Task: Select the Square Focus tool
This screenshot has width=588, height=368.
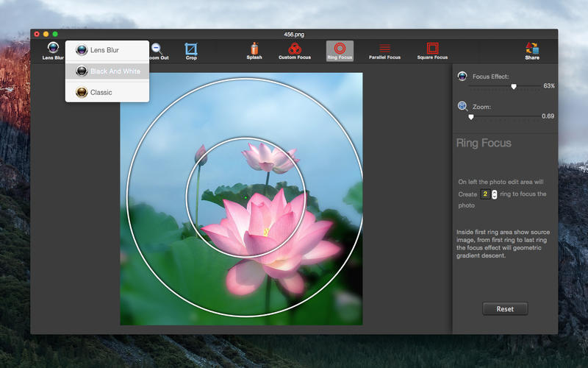Action: [x=432, y=51]
